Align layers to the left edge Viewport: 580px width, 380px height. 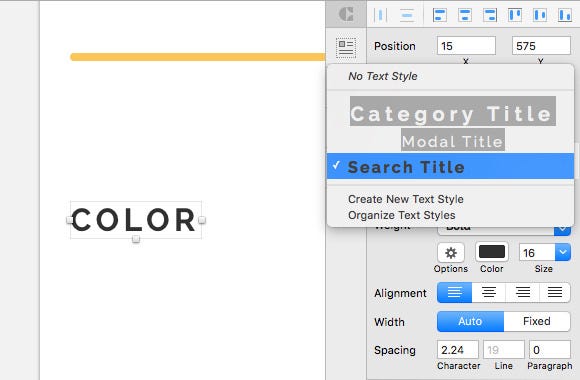point(439,15)
